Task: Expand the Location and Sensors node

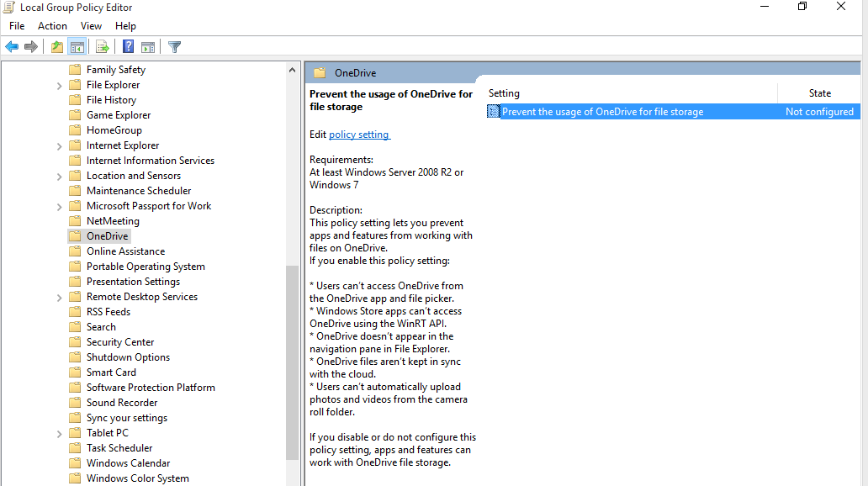Action: click(x=59, y=177)
